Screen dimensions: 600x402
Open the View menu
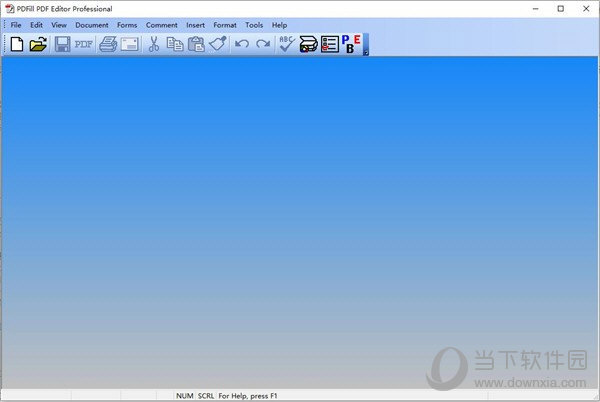pos(59,25)
